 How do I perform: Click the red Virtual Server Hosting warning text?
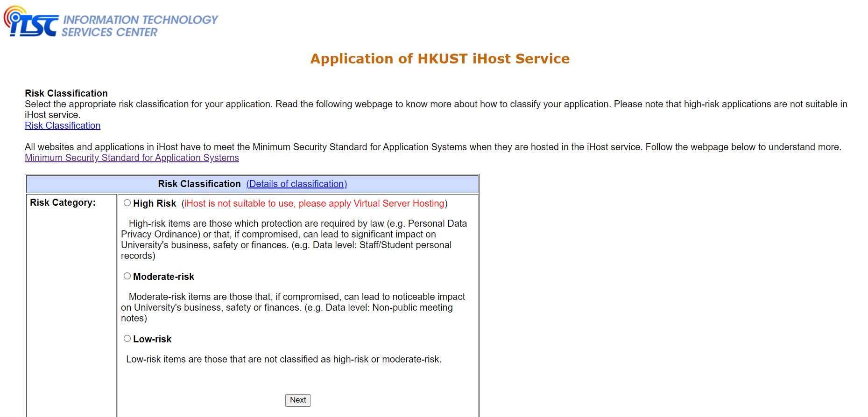[314, 203]
